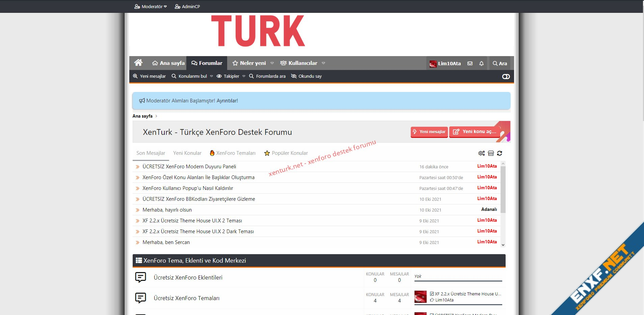
Task: Click the Yeni konu aç button
Action: click(475, 132)
